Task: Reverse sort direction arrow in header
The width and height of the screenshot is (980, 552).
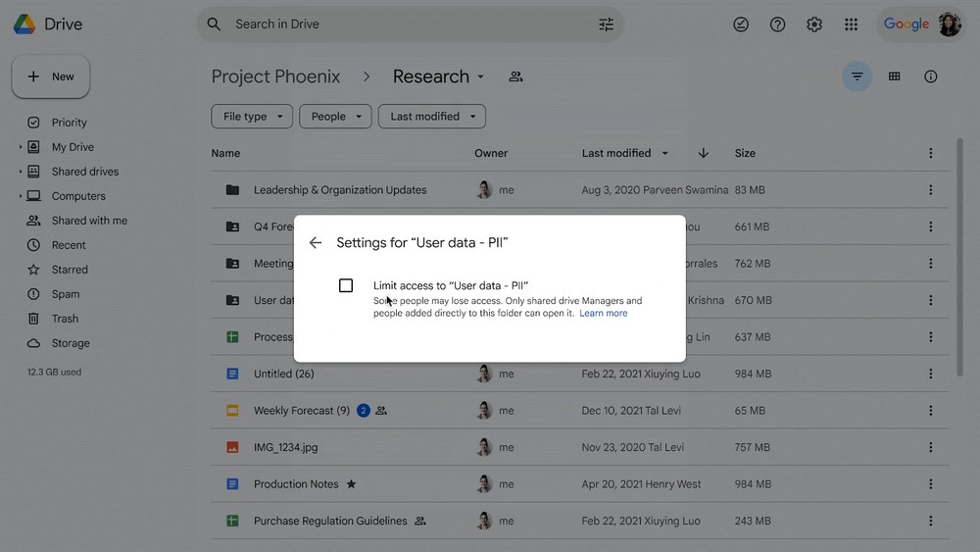Action: pos(703,153)
